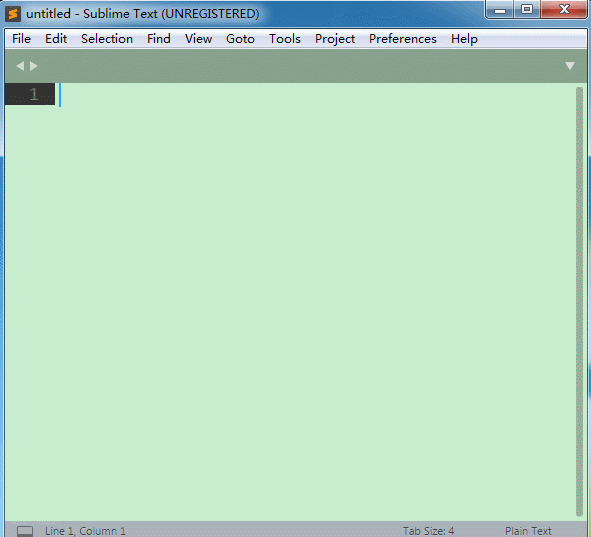Screen dimensions: 591x537
Task: Open the Find menu
Action: 159,39
